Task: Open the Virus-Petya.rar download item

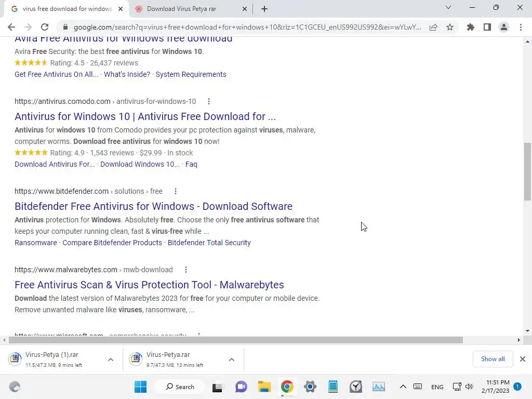Action: point(175,359)
